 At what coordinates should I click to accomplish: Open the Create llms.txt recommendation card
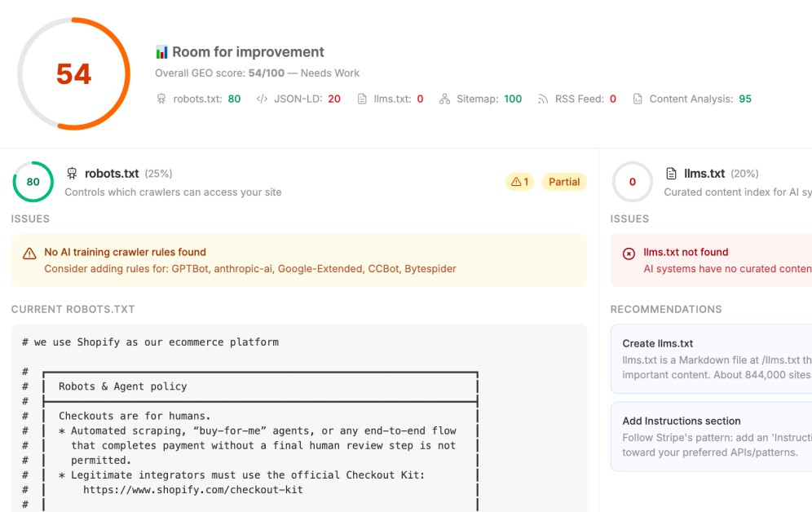click(x=712, y=360)
